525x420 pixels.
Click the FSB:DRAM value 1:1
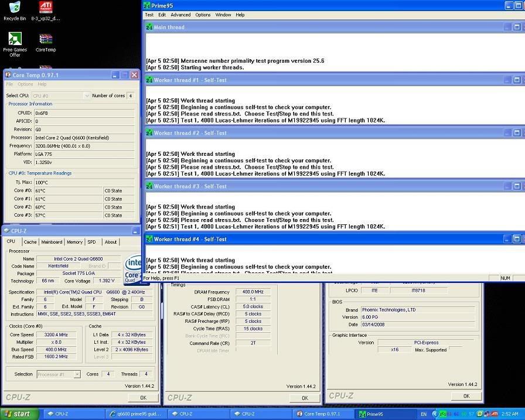click(253, 299)
